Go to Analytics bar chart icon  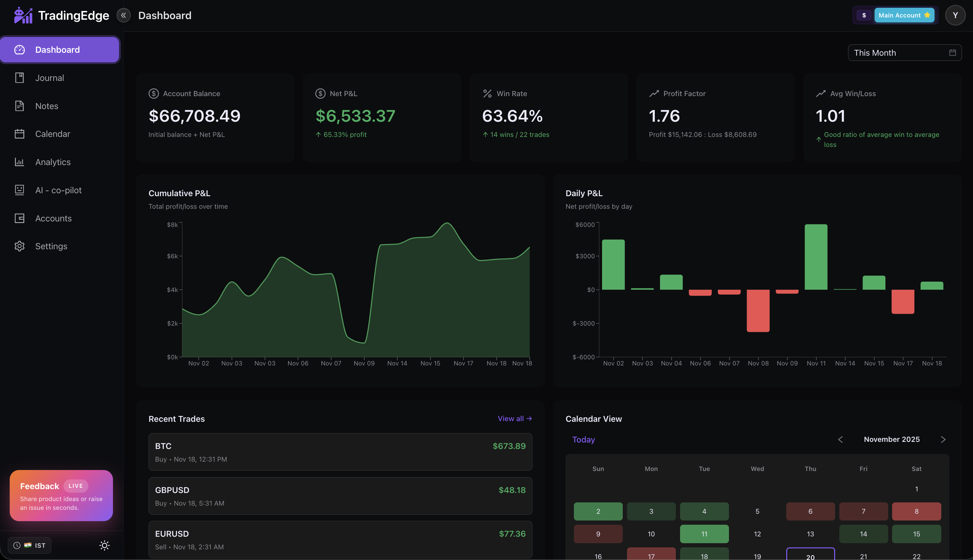19,162
